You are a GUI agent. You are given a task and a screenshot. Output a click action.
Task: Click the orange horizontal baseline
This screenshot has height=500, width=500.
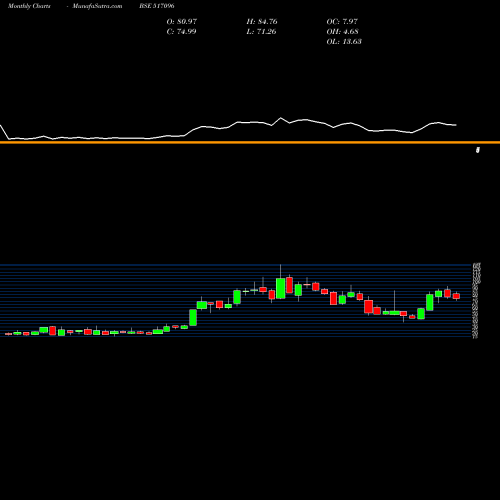pyautogui.click(x=250, y=142)
